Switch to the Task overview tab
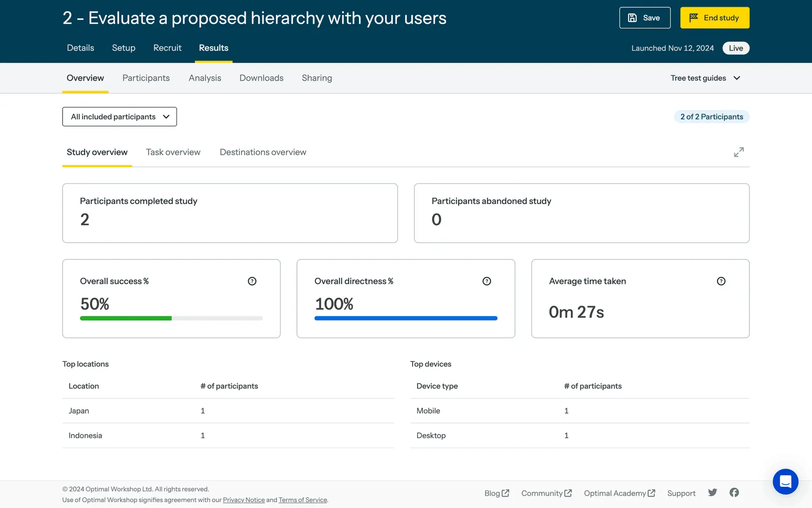 173,152
